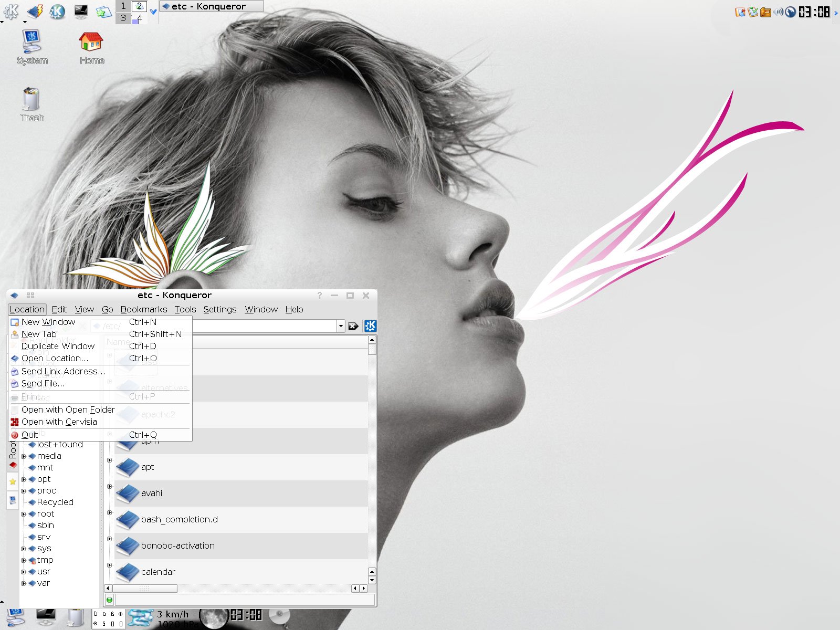Open the Go menu in Konqueror

108,309
